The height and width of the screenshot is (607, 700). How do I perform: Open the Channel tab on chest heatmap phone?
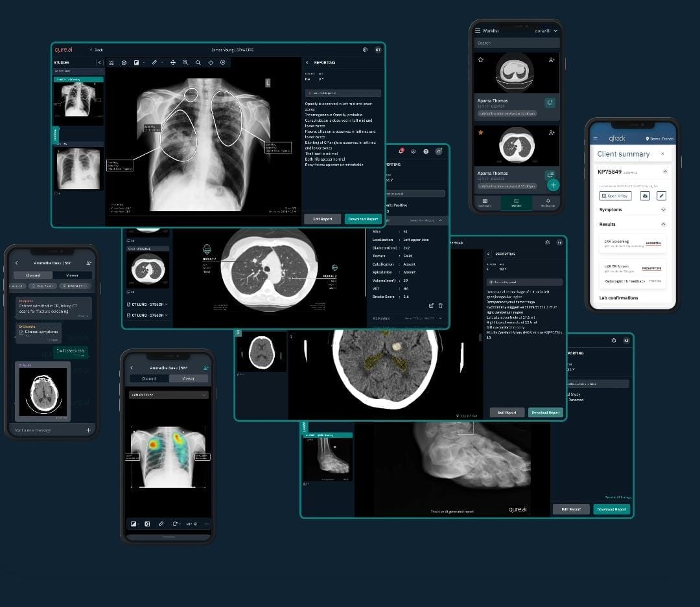149,378
